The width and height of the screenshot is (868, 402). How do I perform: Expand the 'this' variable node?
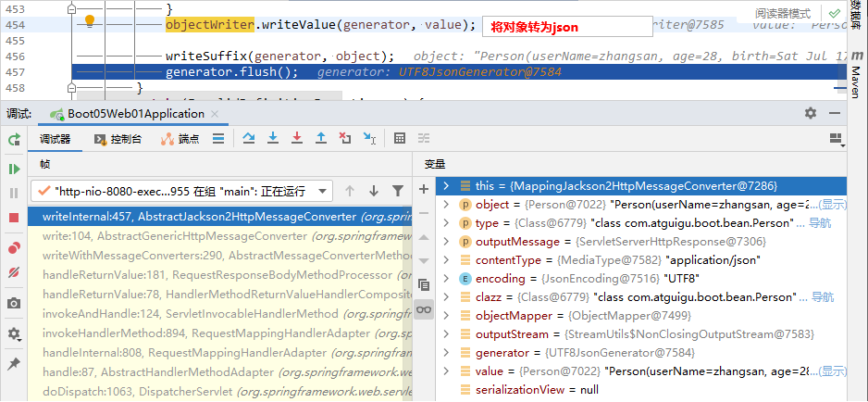coord(446,185)
